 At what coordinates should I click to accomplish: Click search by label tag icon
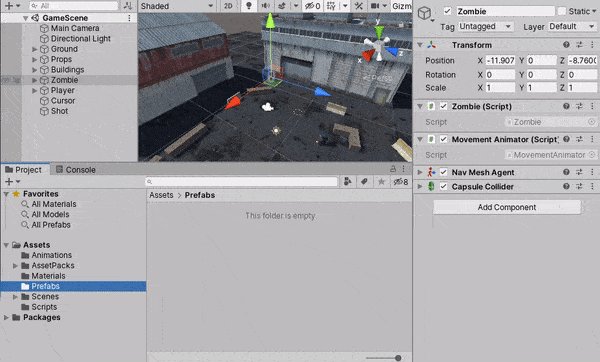click(364, 181)
